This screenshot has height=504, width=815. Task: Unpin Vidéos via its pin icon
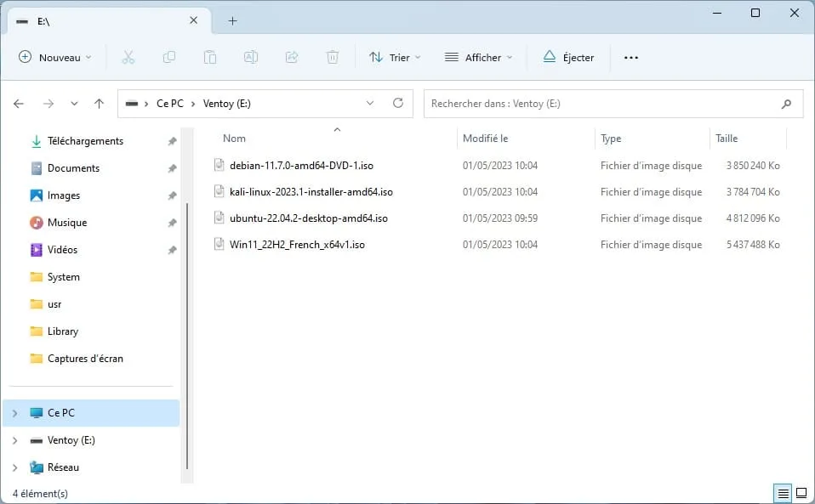point(172,250)
